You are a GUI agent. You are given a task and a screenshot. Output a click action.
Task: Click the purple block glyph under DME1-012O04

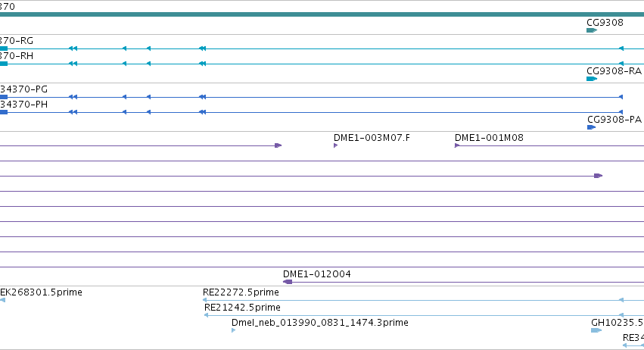tap(288, 282)
